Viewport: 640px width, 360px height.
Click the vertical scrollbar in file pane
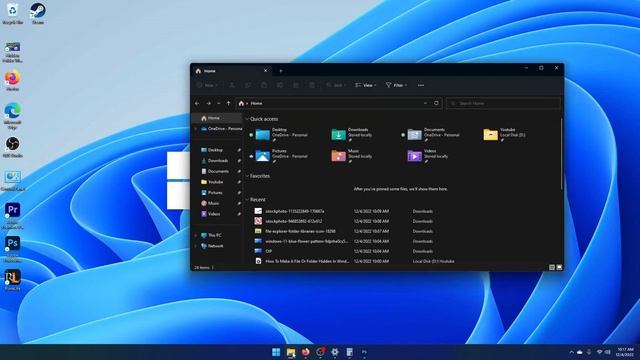[x=562, y=154]
